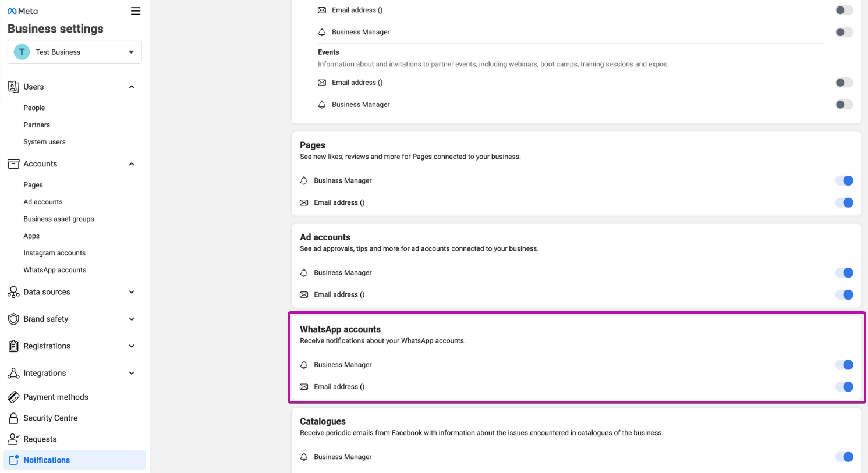Select Notifications in the sidebar
Viewport: 868px width, 473px height.
click(x=47, y=460)
